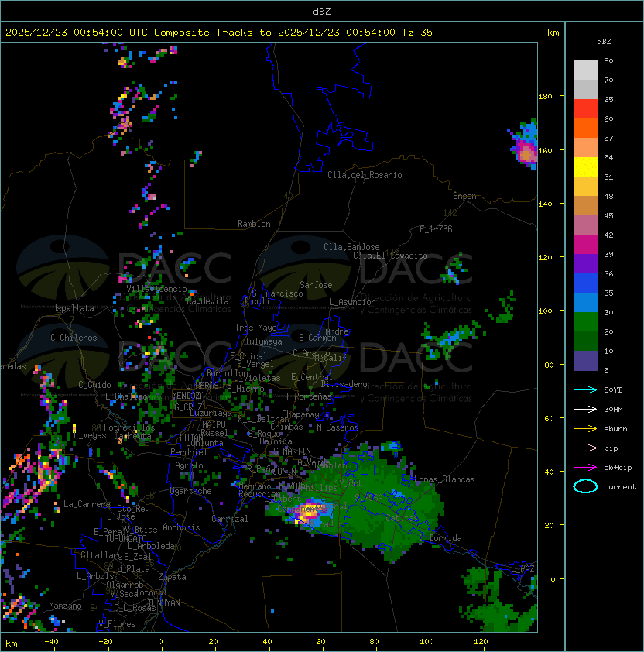Screen dimensions: 644x652
Task: Click the 'Ramblon' label near map center top
Action: coord(254,224)
